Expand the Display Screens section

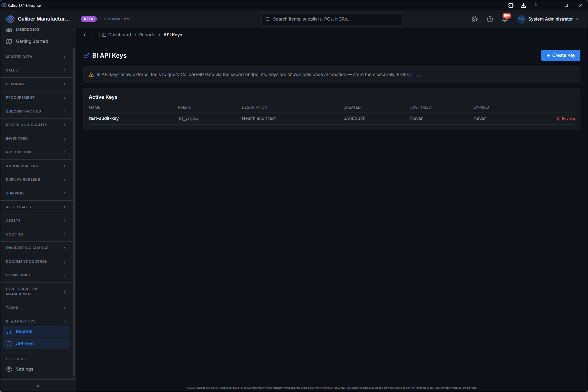37,180
